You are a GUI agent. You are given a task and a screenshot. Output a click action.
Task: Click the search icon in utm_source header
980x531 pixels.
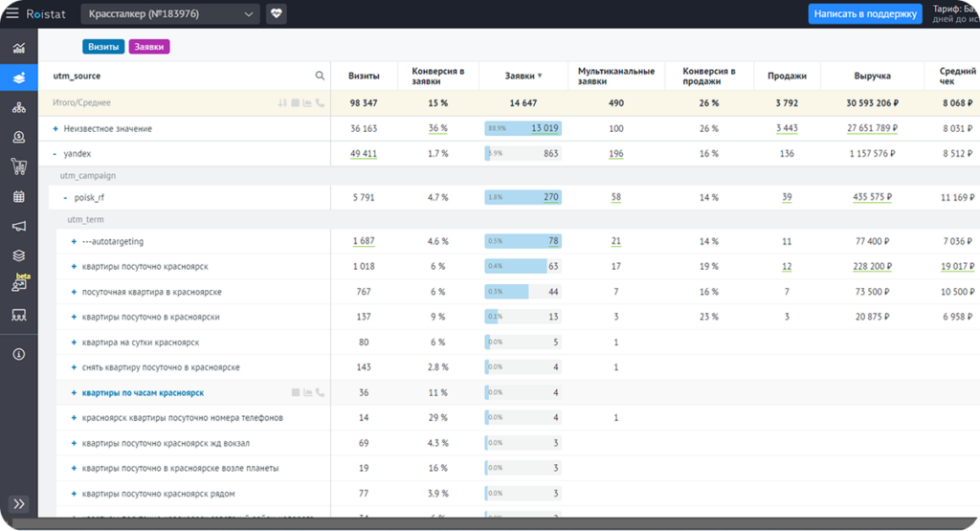pos(320,76)
